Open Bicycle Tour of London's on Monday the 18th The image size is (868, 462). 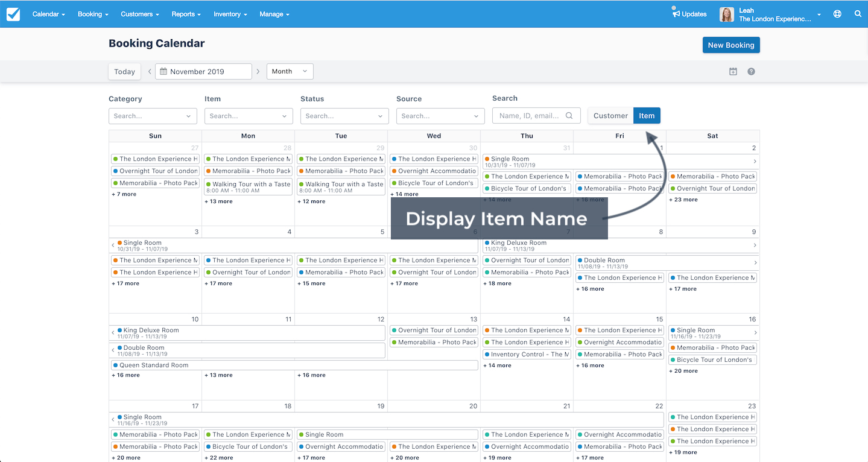[248, 446]
